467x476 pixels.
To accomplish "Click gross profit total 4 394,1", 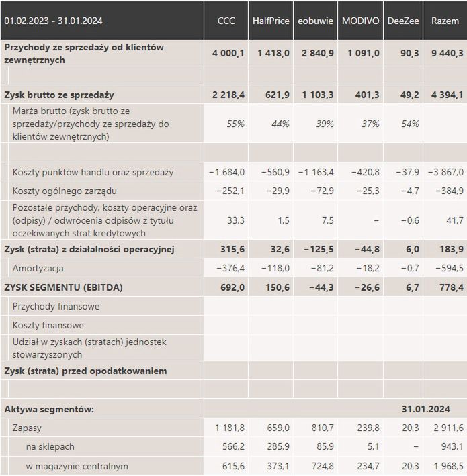I will (x=448, y=95).
